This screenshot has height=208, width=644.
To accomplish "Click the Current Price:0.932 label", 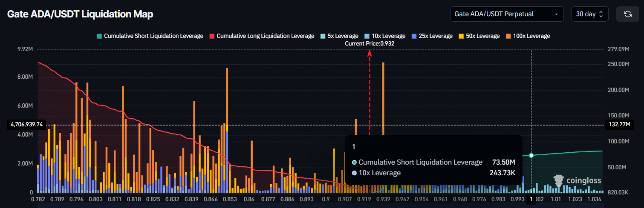I will pyautogui.click(x=370, y=43).
